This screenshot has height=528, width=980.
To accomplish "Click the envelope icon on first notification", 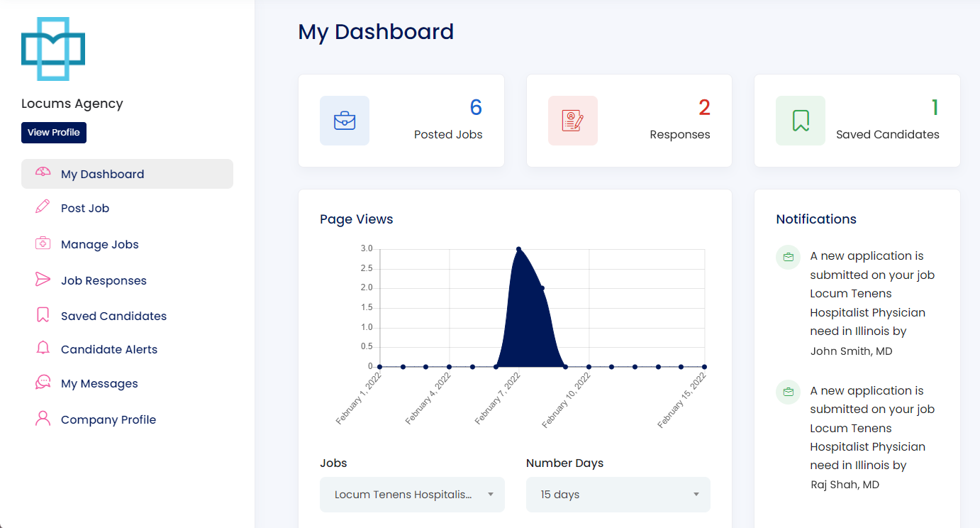I will tap(788, 257).
